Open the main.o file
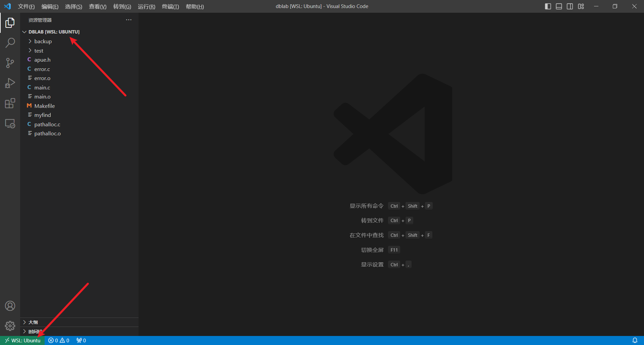Image resolution: width=644 pixels, height=345 pixels. pyautogui.click(x=79, y=96)
